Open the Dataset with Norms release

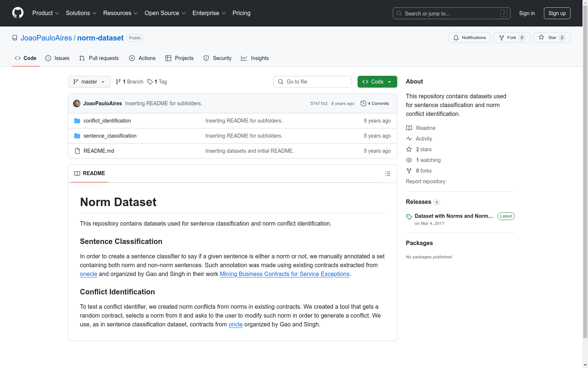click(454, 216)
